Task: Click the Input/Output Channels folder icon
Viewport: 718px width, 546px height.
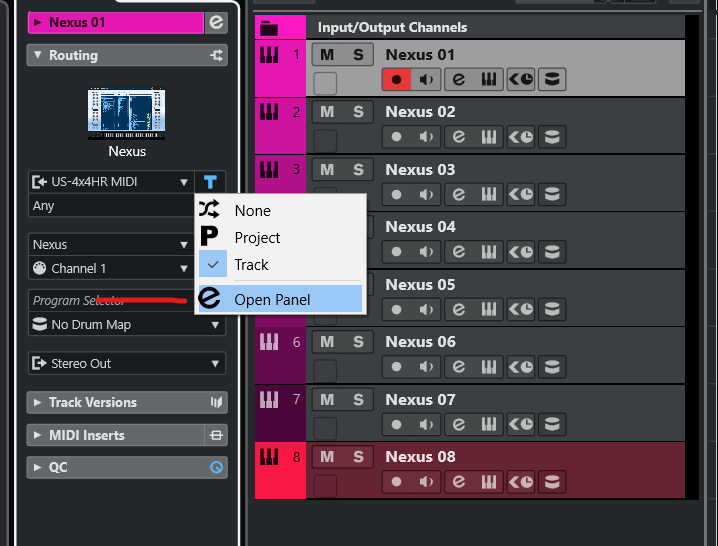Action: click(269, 27)
